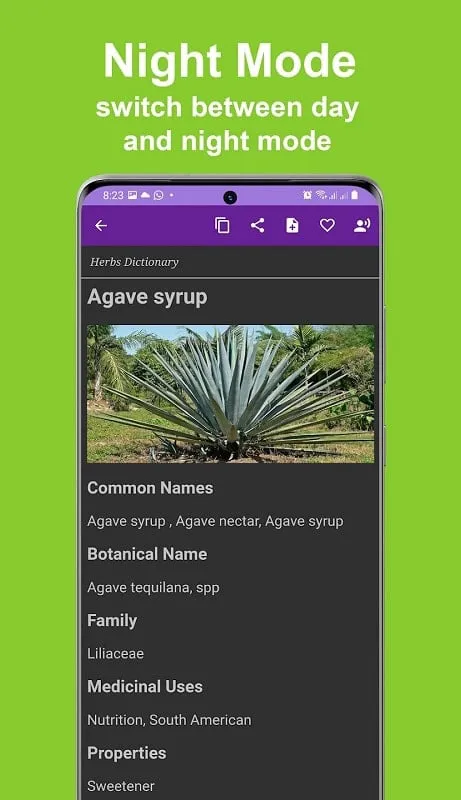Select Nutrition, South American text
Viewport: 461px width, 800px height.
tap(169, 720)
